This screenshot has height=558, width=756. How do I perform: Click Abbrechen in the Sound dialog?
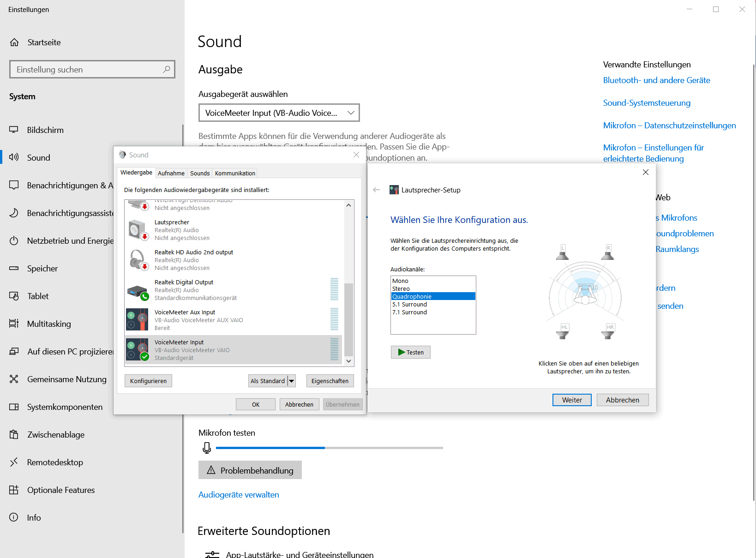(299, 404)
